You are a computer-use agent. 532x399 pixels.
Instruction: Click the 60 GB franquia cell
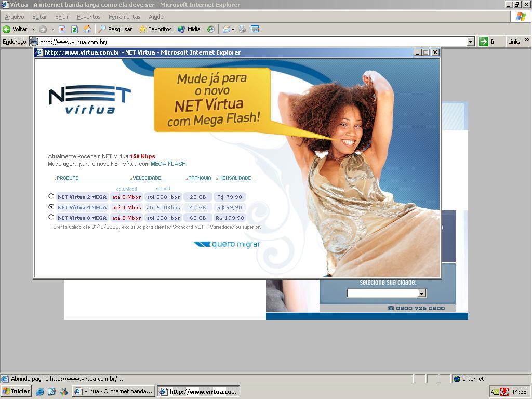tap(198, 218)
